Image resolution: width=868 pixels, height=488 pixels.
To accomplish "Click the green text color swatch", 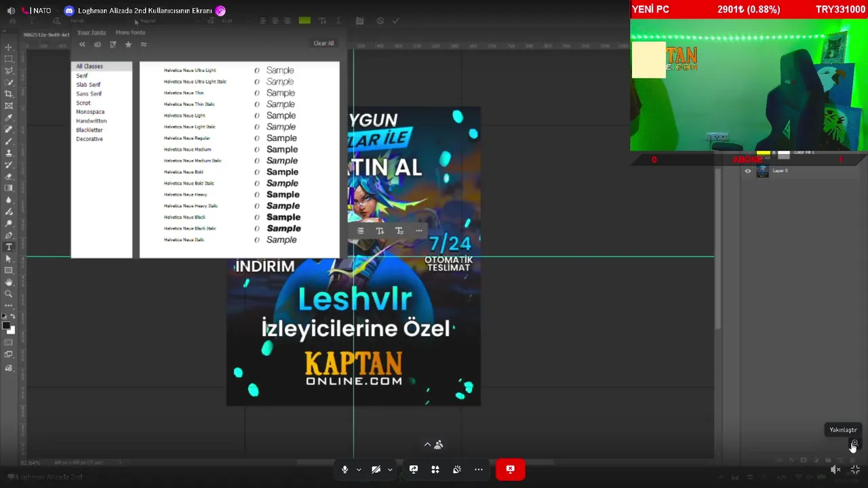I will coord(304,21).
